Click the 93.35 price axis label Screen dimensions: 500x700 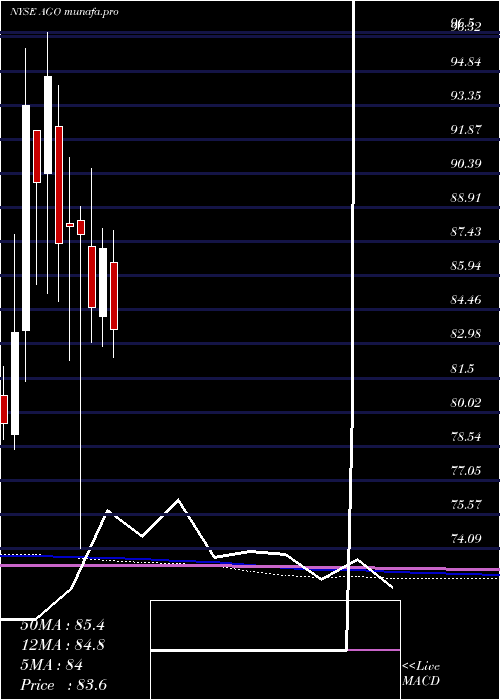(466, 96)
